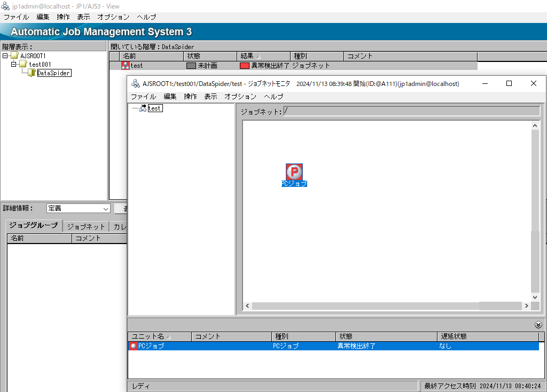Sort main list by 状態 column header
Viewport: 547px width, 392px height.
pyautogui.click(x=210, y=56)
